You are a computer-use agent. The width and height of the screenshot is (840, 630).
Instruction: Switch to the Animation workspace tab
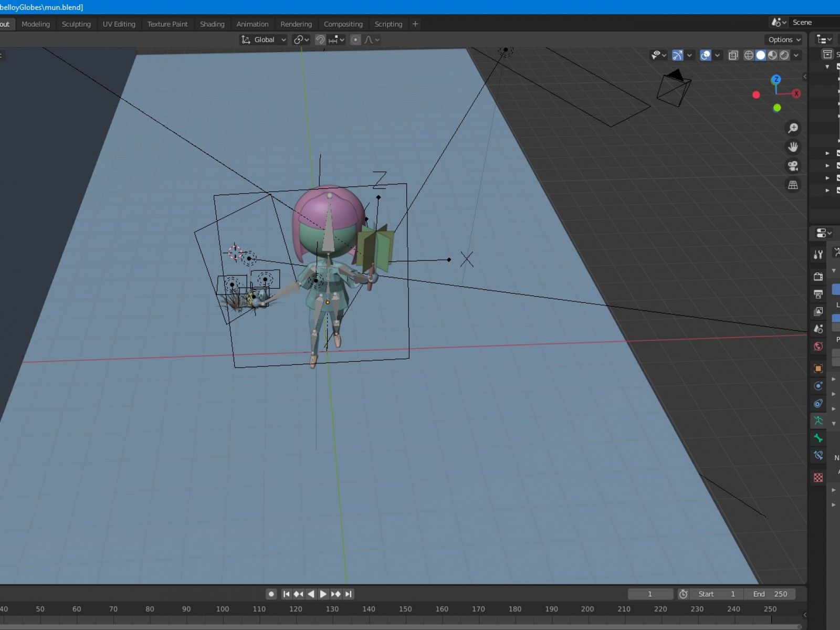point(253,24)
